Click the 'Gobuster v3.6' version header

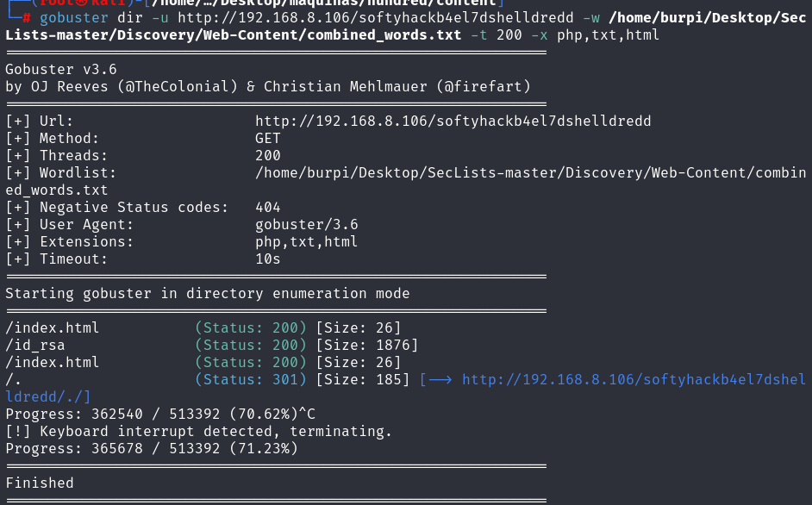pyautogui.click(x=60, y=70)
